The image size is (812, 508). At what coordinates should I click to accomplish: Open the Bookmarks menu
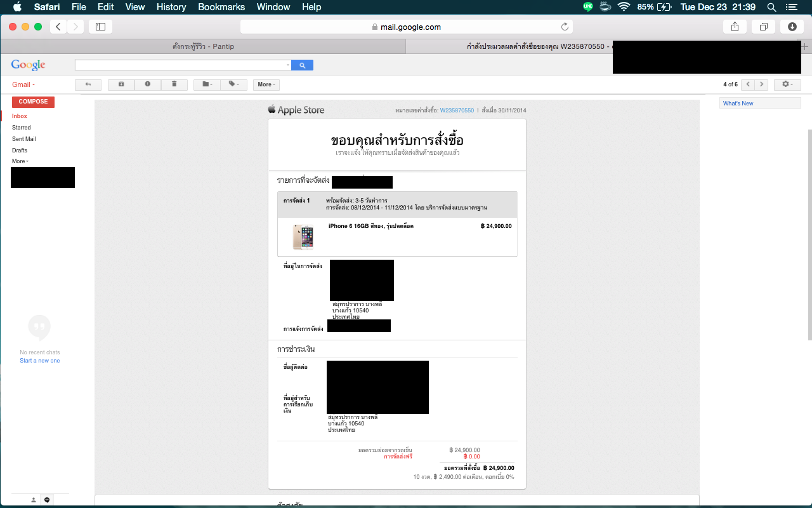(221, 7)
